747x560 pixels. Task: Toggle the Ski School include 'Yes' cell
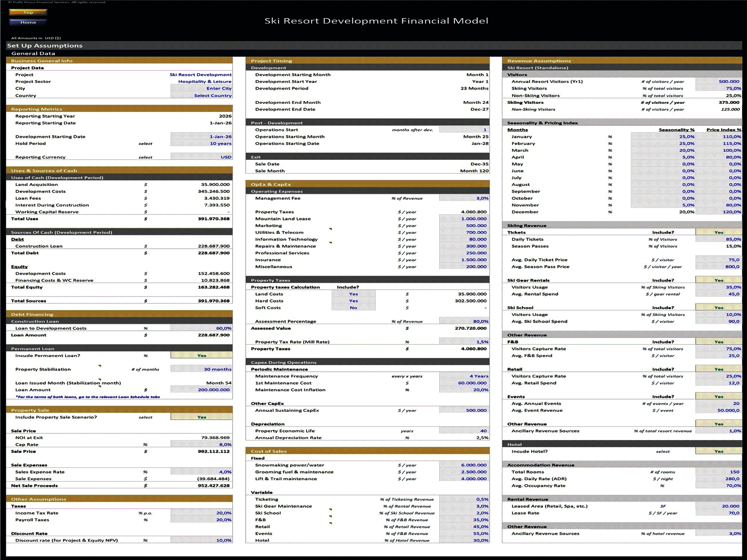coord(719,308)
